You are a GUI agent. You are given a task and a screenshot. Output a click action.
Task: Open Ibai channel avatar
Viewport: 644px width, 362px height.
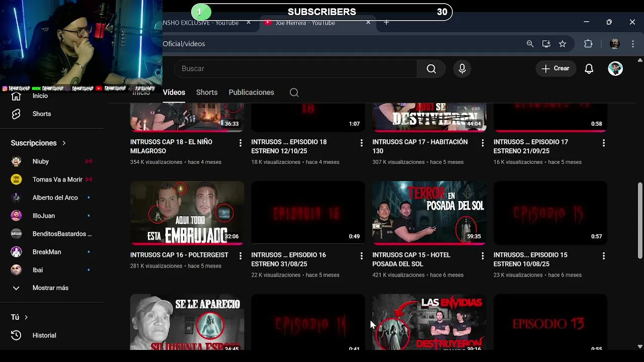pyautogui.click(x=16, y=270)
